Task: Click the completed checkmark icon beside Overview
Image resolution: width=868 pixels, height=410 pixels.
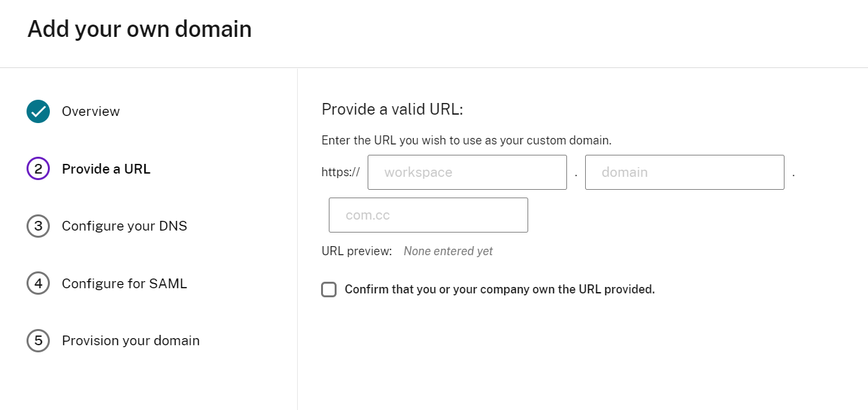Action: click(x=38, y=111)
